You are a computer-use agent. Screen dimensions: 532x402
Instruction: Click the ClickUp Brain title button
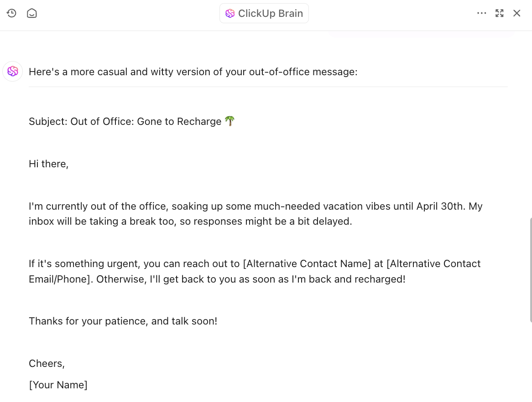point(264,13)
